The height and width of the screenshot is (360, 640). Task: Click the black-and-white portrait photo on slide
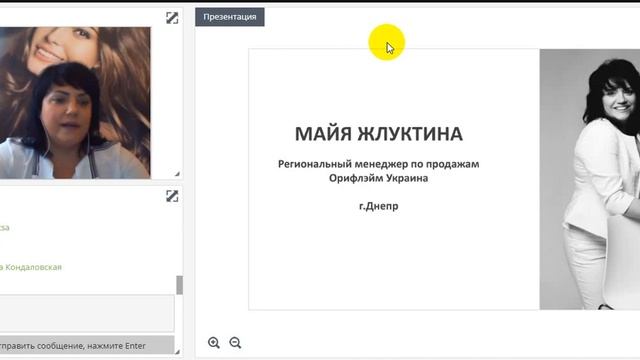(x=590, y=179)
